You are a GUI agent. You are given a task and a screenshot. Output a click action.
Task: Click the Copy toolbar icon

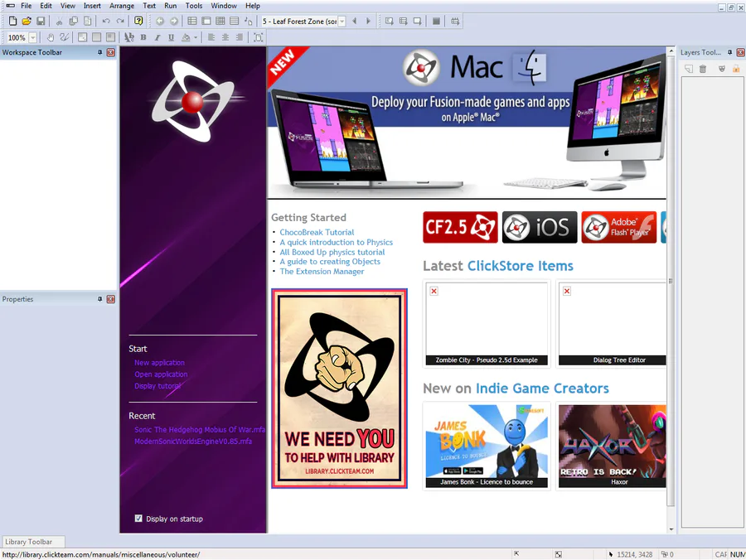[73, 21]
